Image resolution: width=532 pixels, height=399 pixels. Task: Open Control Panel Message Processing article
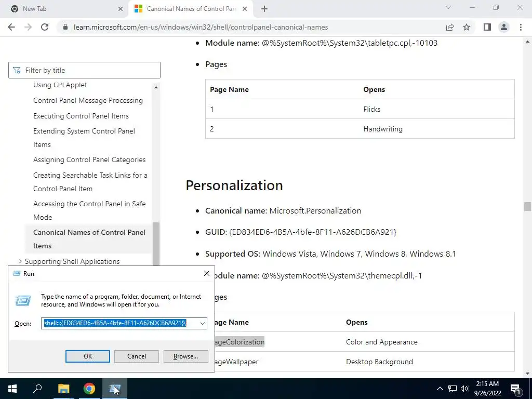point(88,100)
